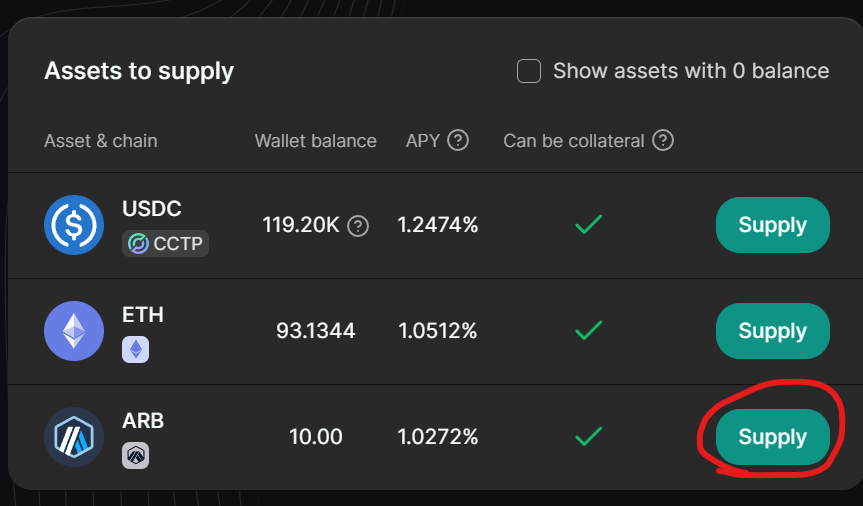Click the ARB APY value 1.0272%
863x506 pixels.
437,437
